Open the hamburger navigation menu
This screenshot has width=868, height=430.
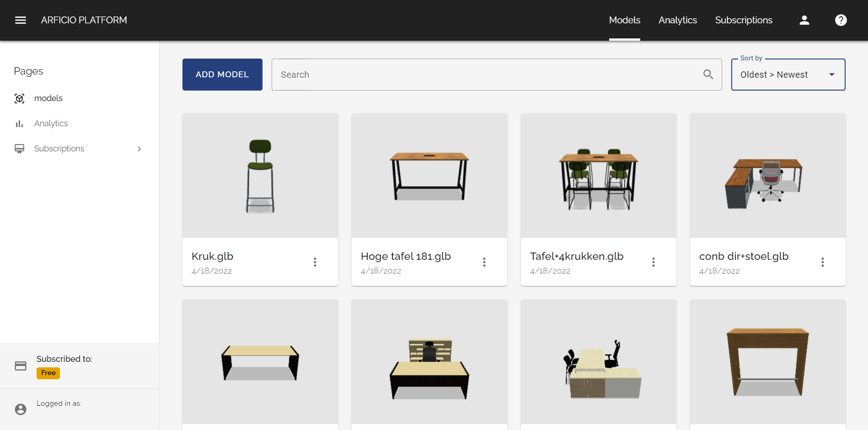[21, 20]
